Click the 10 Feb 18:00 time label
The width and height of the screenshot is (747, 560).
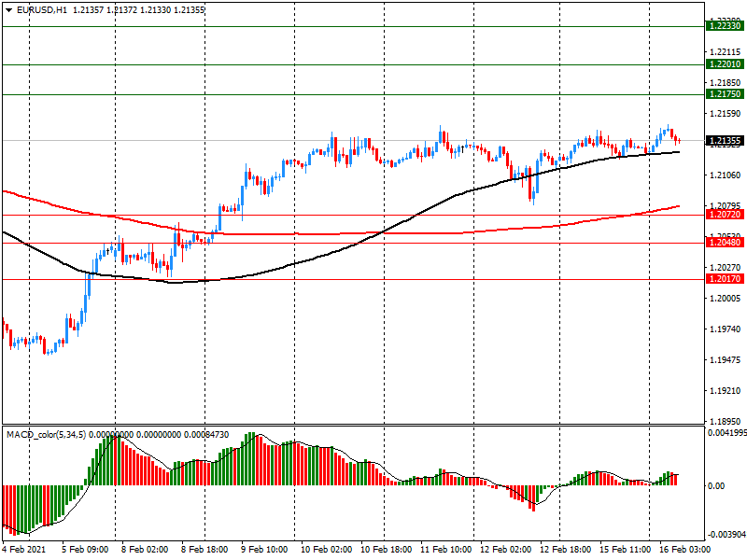tap(385, 551)
